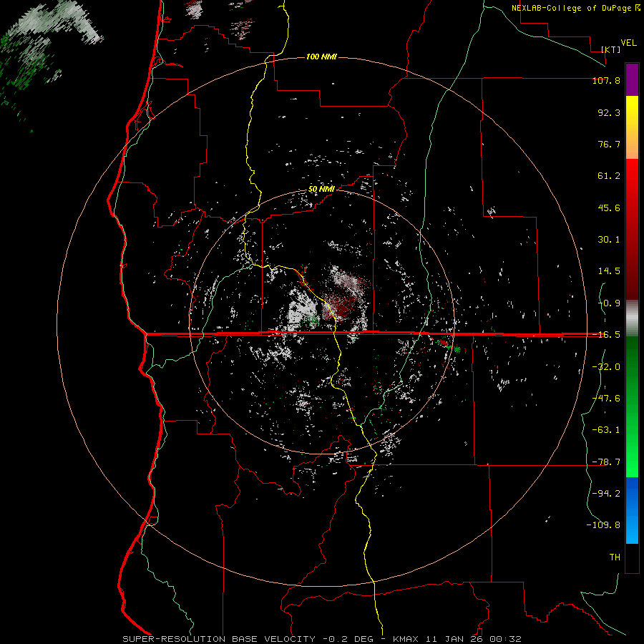Click the SUPER-RESOLUTION BASE VELOCITY caption

pos(219,639)
